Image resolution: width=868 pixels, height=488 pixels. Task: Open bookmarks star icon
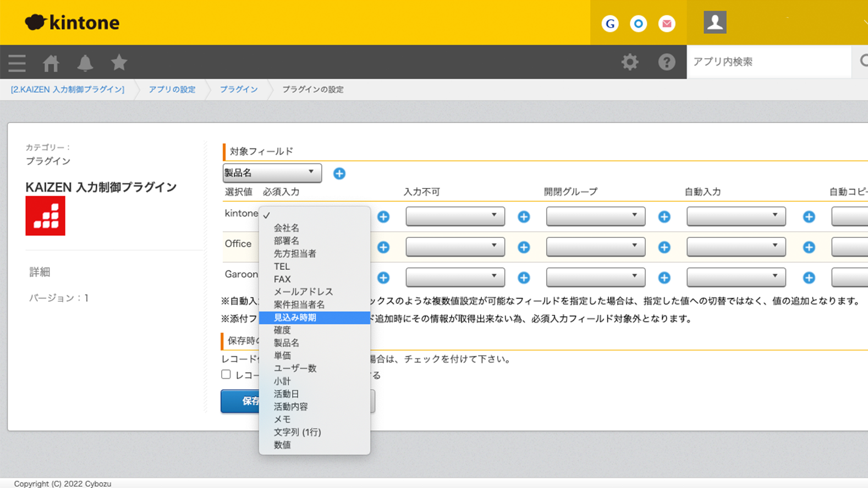click(x=119, y=63)
